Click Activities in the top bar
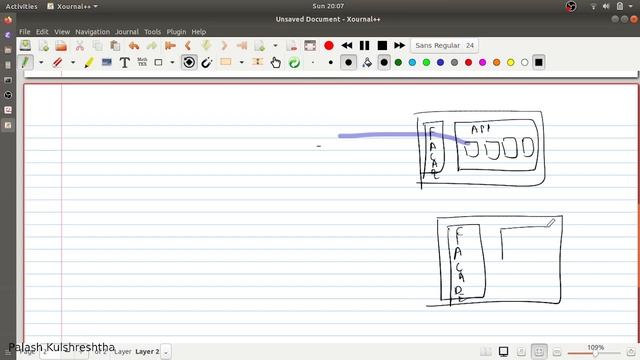Image resolution: width=640 pixels, height=360 pixels. pos(21,6)
